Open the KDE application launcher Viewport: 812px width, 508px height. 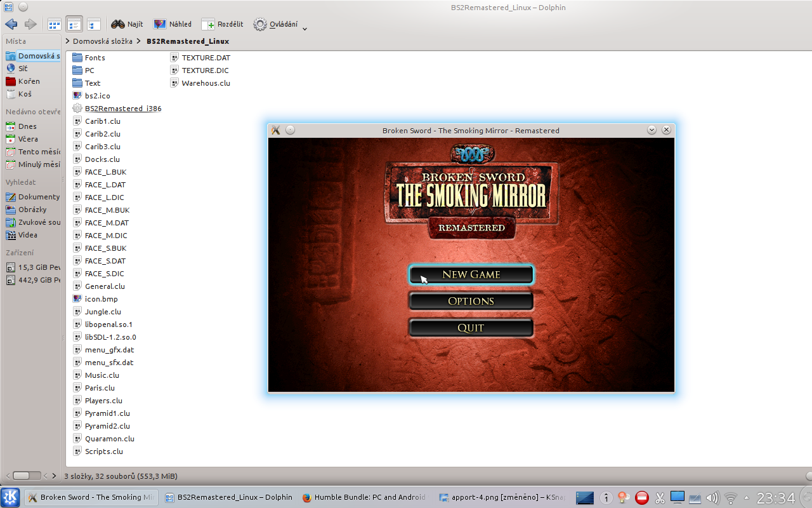(10, 497)
